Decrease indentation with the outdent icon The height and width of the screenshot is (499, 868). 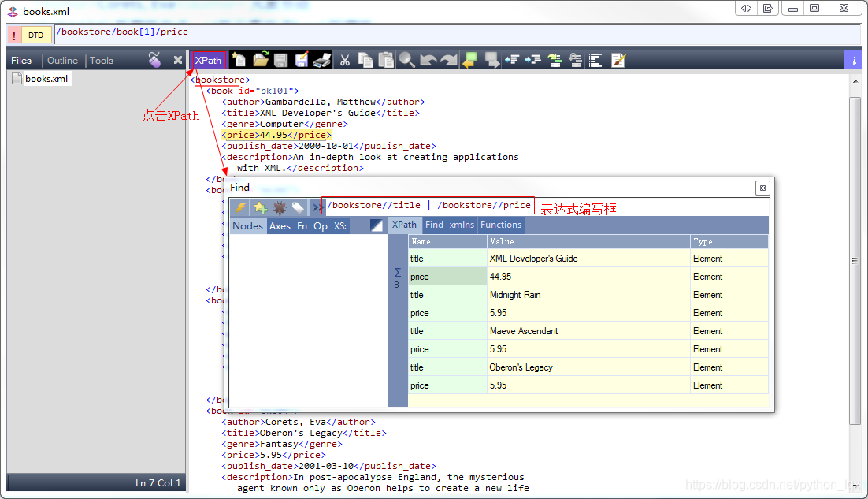(512, 60)
